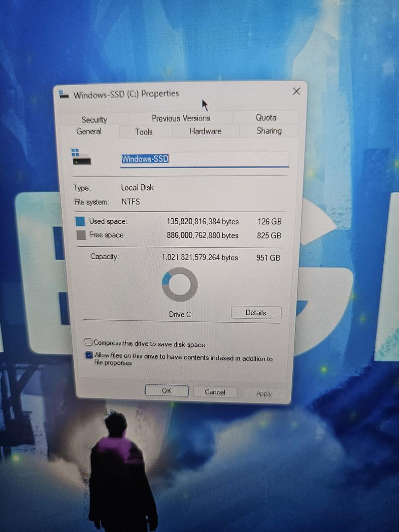
Task: Uncheck the allow files to be indexed option
Action: (x=89, y=355)
